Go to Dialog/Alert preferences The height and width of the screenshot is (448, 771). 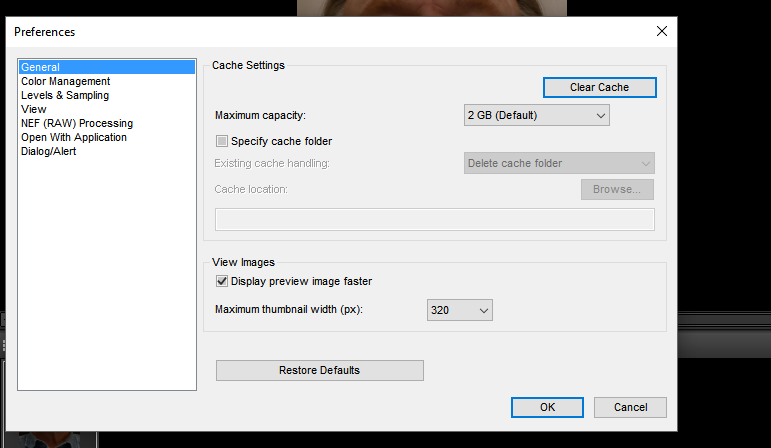coord(49,152)
